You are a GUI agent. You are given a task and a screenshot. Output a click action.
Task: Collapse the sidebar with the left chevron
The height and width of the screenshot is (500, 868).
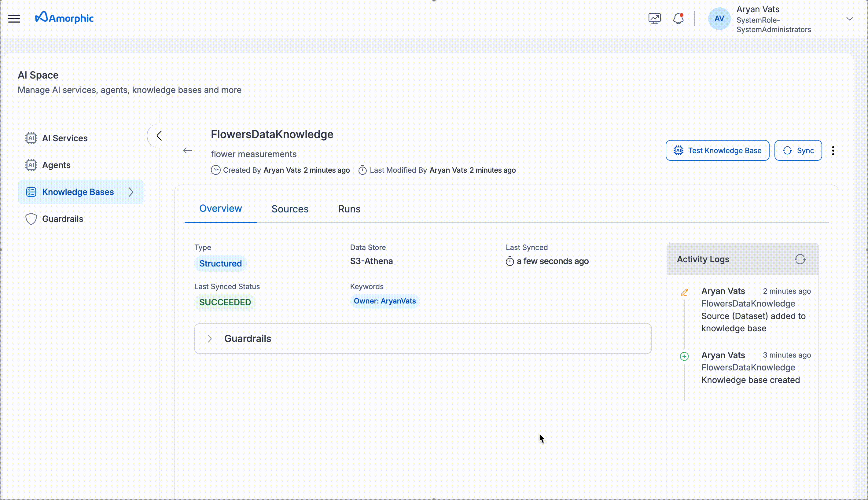[159, 136]
